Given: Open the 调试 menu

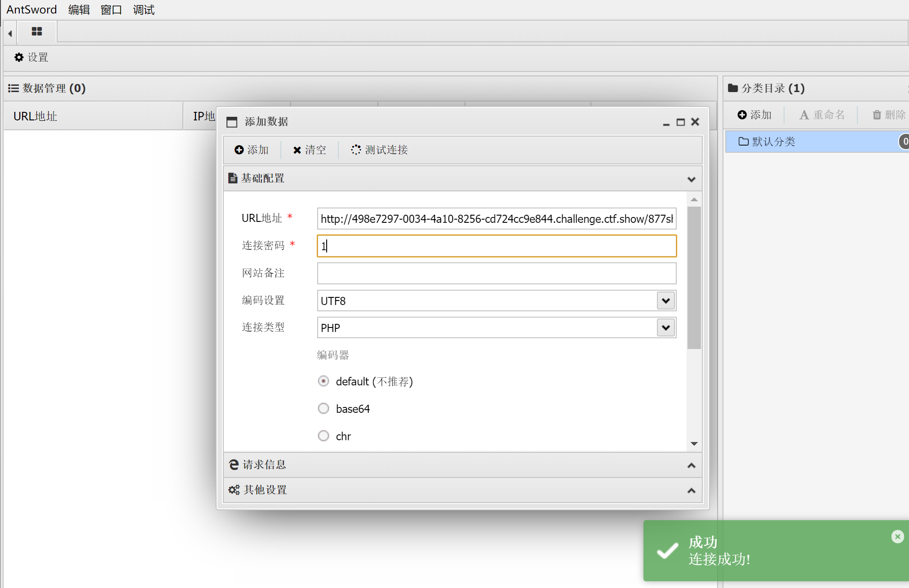Looking at the screenshot, I should (144, 9).
